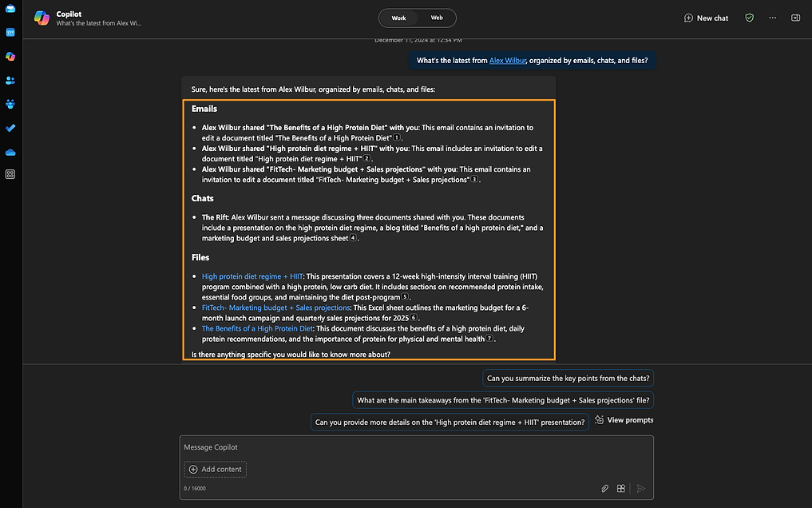Open the To Do checkmark app

(10, 128)
